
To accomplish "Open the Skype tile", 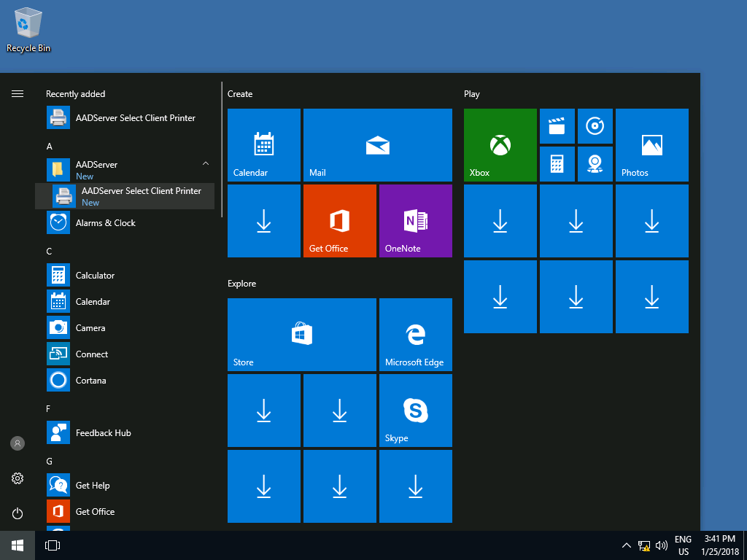I will pos(415,411).
